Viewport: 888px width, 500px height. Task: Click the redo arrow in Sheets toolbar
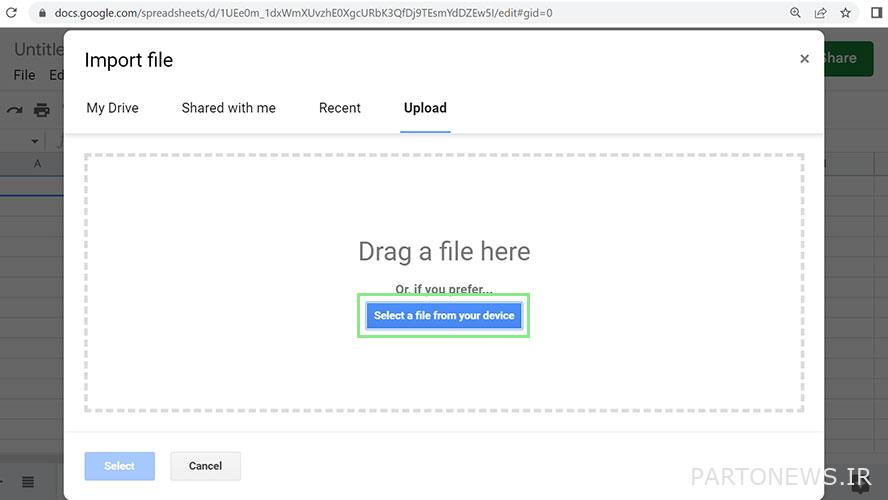click(14, 110)
